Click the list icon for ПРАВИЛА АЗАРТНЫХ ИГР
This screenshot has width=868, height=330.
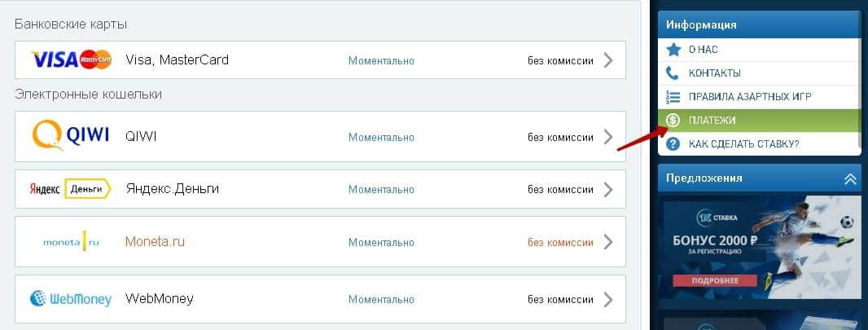coord(673,97)
